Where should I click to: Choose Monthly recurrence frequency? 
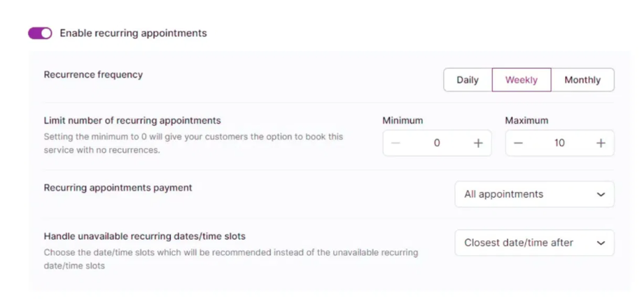(x=582, y=80)
